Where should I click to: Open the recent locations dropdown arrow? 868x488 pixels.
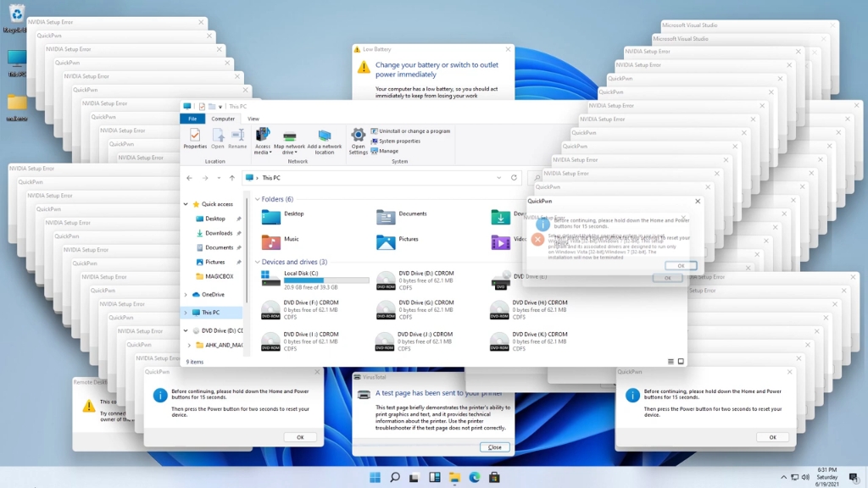[x=220, y=178]
